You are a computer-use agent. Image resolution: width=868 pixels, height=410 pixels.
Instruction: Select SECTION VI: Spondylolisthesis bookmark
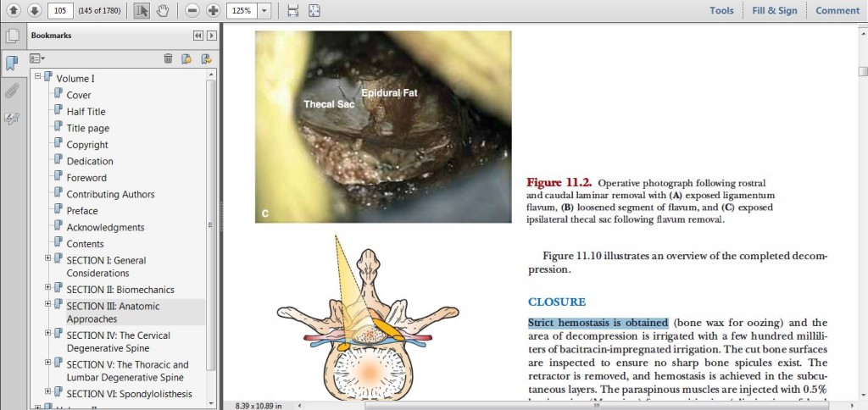point(130,394)
